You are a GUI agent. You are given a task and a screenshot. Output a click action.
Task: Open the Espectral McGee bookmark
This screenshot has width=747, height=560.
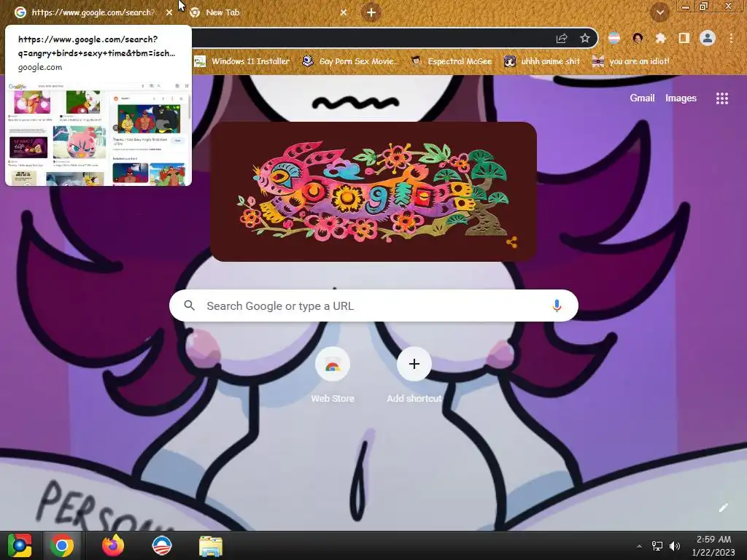pos(451,61)
